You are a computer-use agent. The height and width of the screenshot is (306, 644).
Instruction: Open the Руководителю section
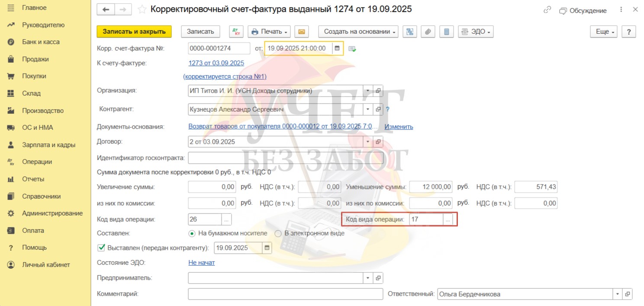click(x=43, y=25)
